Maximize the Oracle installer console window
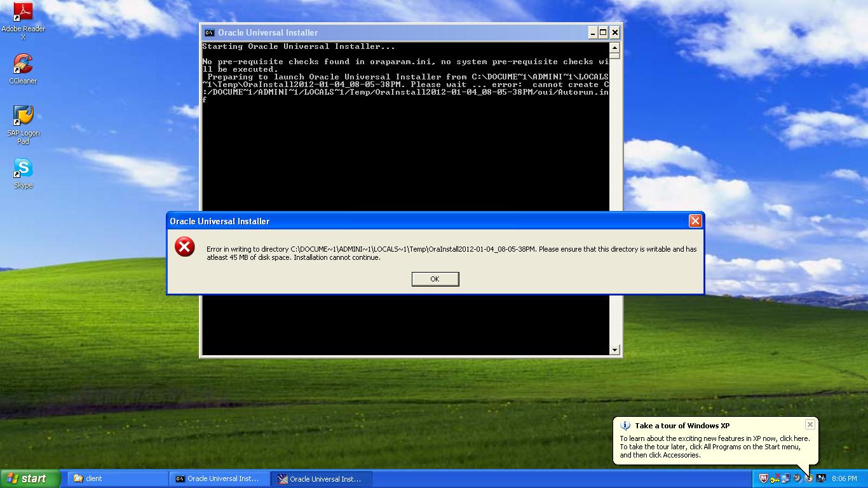 click(603, 32)
